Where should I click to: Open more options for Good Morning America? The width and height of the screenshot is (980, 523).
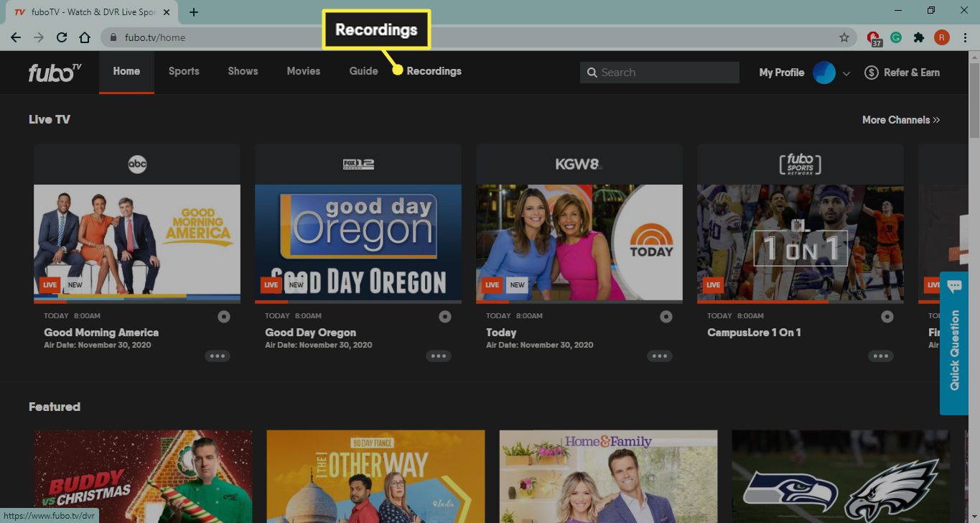[x=218, y=356]
